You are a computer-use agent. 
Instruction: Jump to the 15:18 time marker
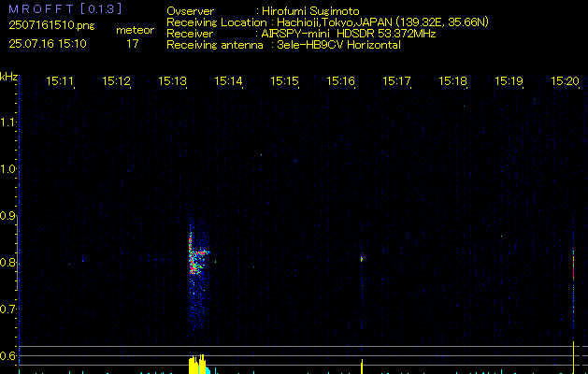[x=452, y=82]
